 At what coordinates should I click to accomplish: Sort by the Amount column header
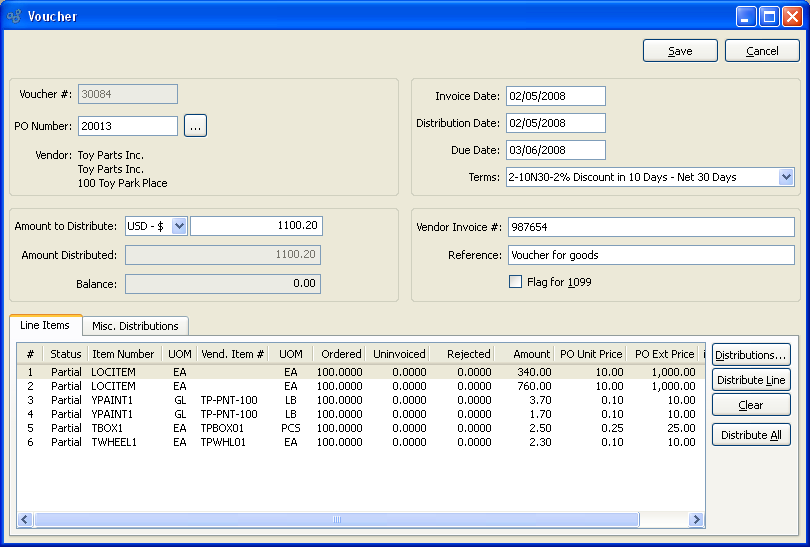coord(530,354)
